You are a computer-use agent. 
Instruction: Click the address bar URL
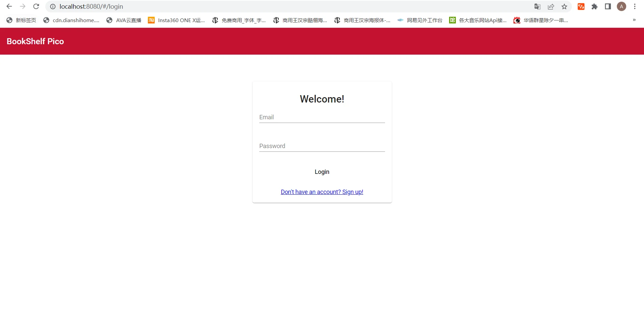tap(91, 7)
